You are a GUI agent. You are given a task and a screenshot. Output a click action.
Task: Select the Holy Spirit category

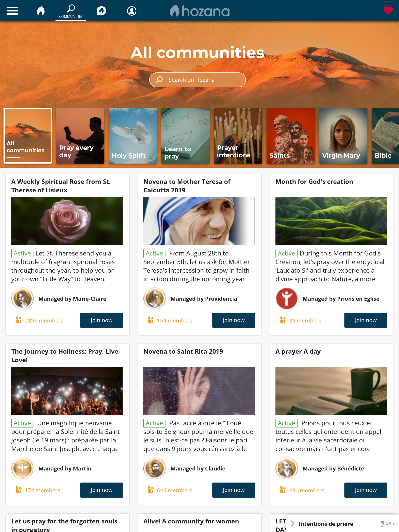(x=133, y=136)
